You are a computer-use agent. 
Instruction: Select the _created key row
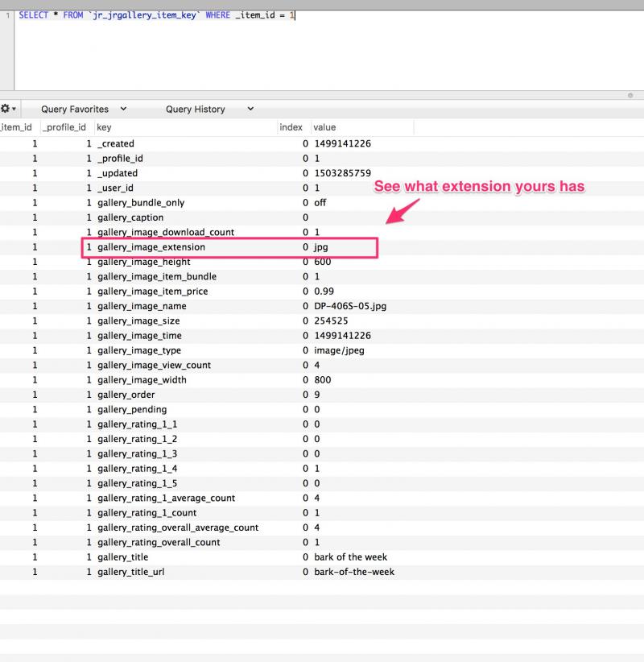[x=116, y=144]
